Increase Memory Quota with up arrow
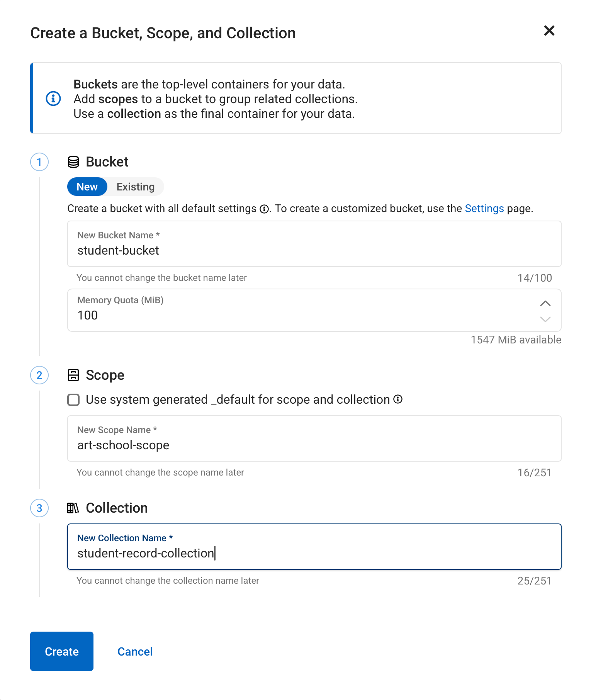Viewport: 591px width, 700px height. (x=545, y=304)
